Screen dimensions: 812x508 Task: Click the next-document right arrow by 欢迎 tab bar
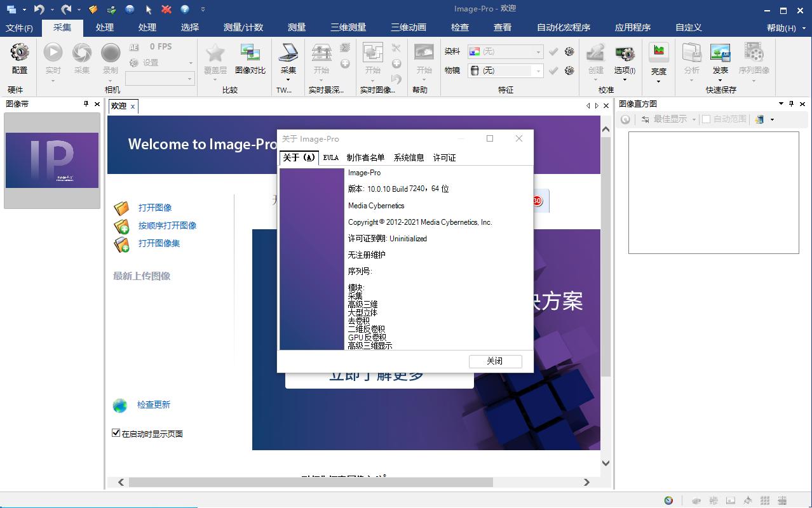coord(597,106)
